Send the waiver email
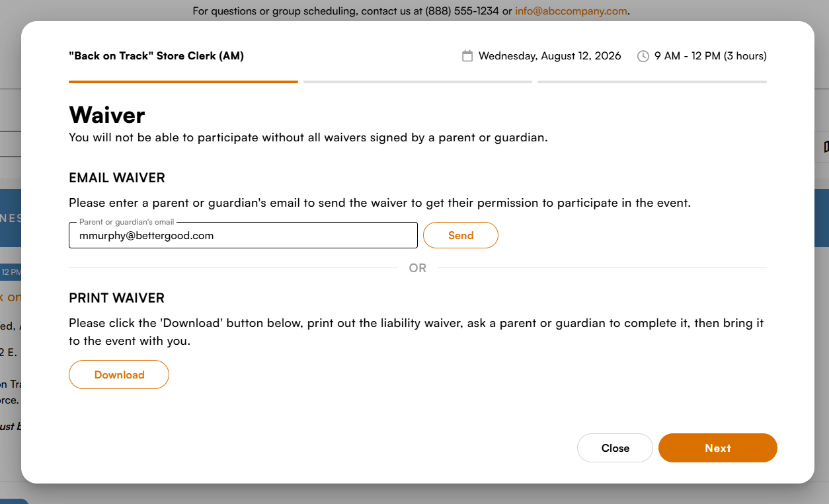The width and height of the screenshot is (829, 504). (x=461, y=235)
